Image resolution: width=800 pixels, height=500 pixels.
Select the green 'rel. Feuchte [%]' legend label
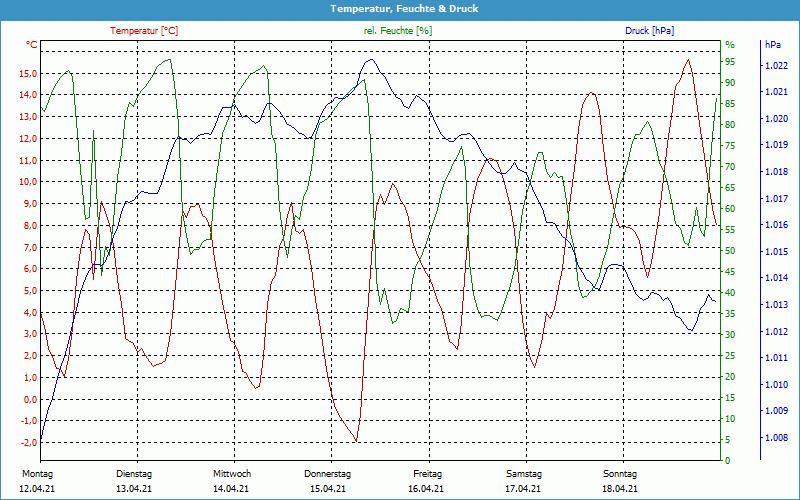tap(397, 31)
